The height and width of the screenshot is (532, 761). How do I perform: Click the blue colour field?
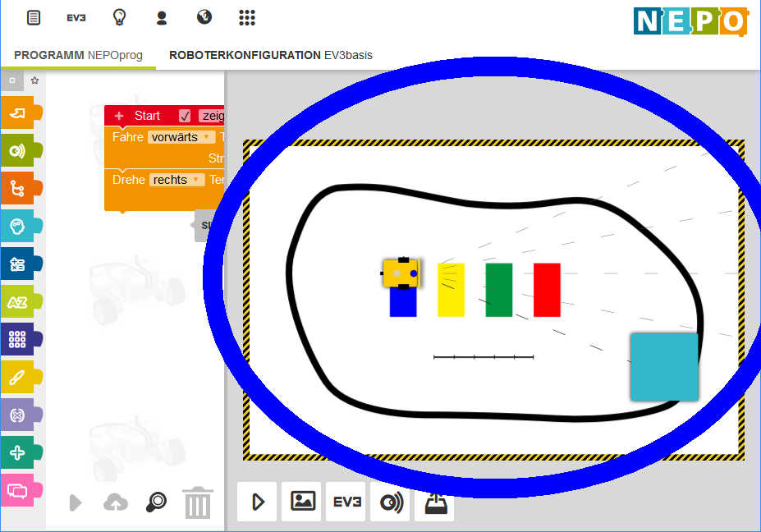tap(403, 302)
